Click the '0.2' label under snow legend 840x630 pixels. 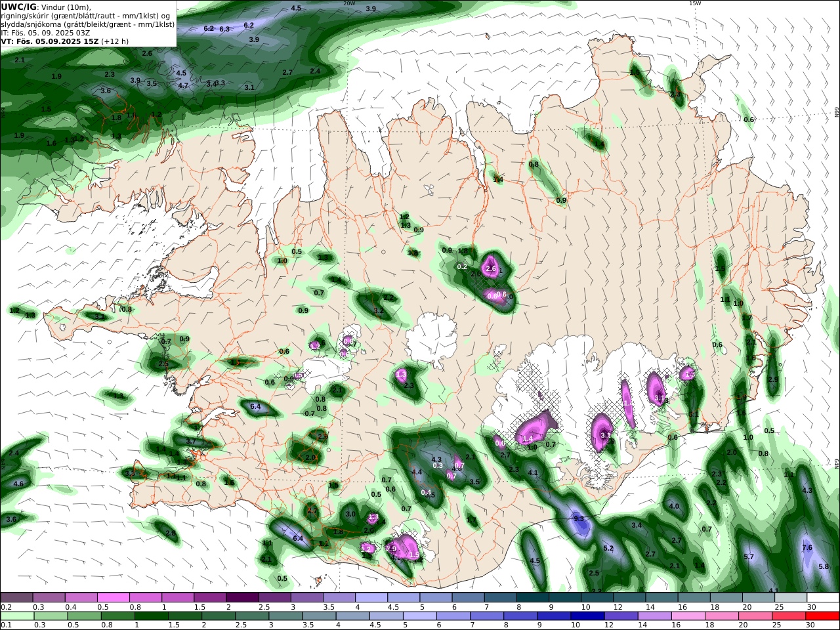pyautogui.click(x=6, y=607)
